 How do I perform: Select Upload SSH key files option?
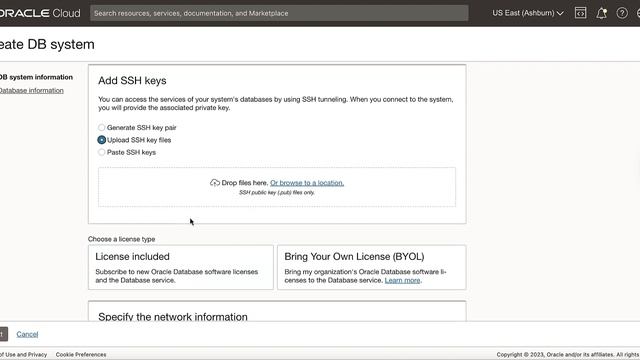(x=102, y=140)
